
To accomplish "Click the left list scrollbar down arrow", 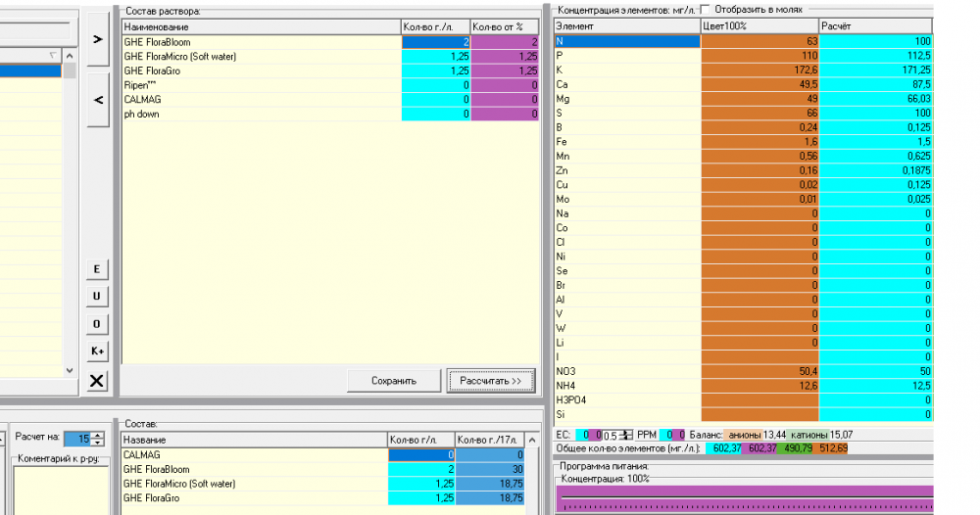I will [70, 370].
